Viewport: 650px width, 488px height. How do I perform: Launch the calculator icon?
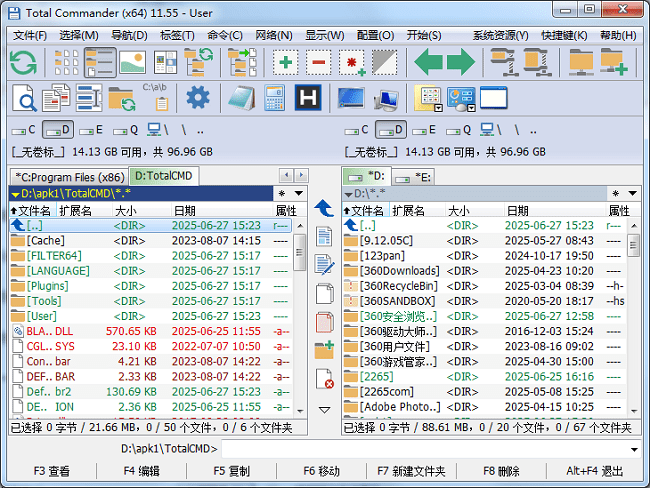pos(274,98)
